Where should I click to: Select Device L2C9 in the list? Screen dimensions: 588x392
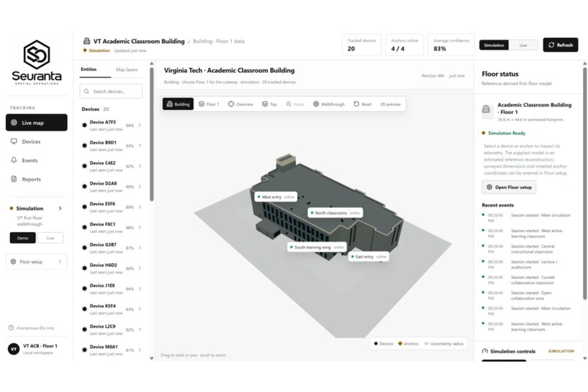pyautogui.click(x=112, y=329)
